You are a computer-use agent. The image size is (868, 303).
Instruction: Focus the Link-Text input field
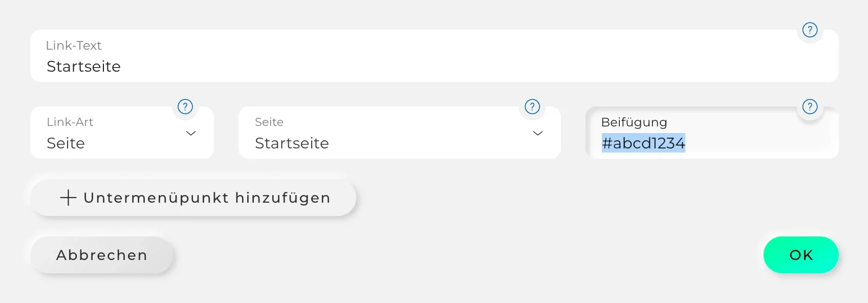(x=434, y=56)
